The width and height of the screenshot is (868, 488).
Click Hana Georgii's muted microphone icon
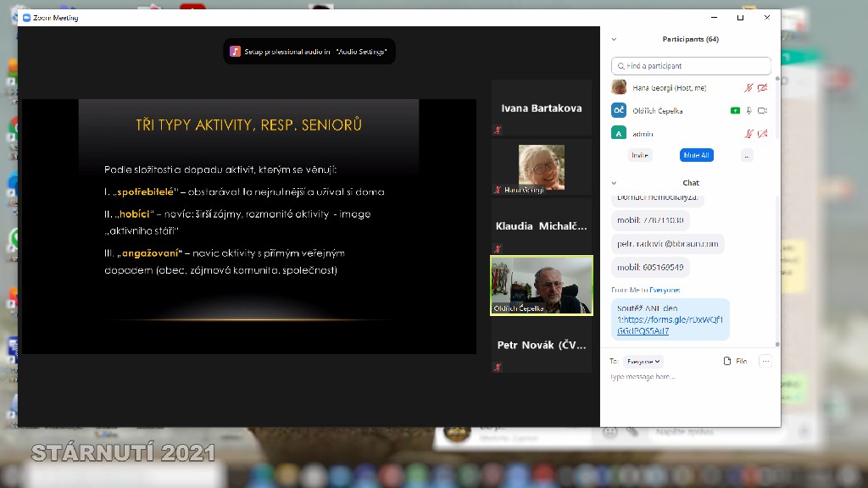coord(748,88)
